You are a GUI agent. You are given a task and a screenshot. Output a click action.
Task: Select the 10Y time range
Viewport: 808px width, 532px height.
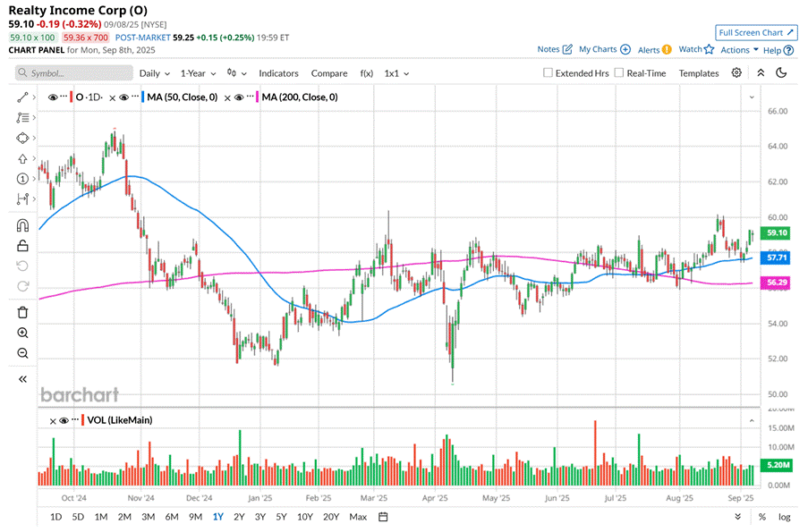tap(305, 517)
